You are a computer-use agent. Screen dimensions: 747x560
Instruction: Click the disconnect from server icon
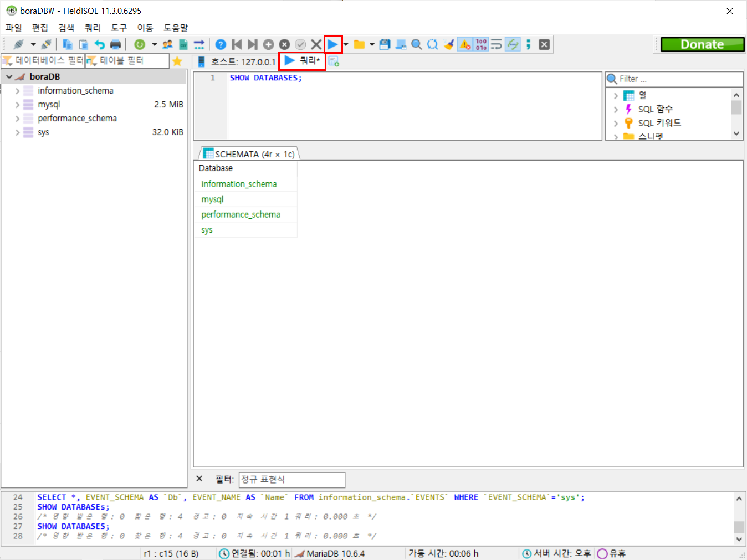pos(46,44)
